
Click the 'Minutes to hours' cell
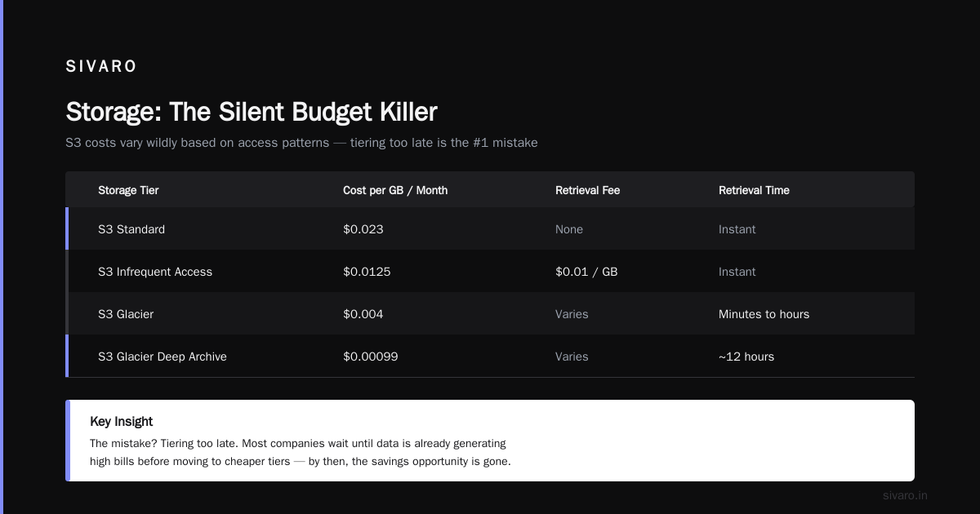click(764, 314)
